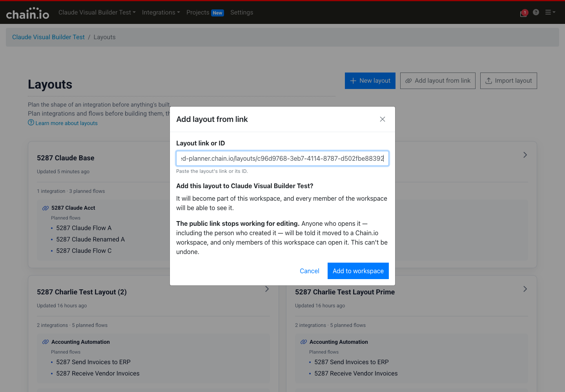Expand the Integrations dropdown menu
The height and width of the screenshot is (392, 565).
[161, 13]
